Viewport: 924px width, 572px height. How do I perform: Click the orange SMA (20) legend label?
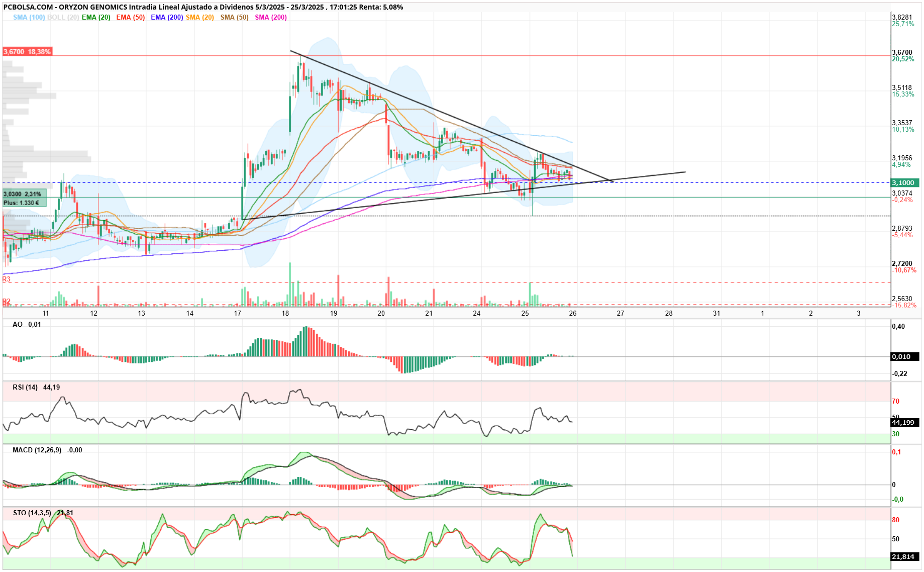click(200, 17)
